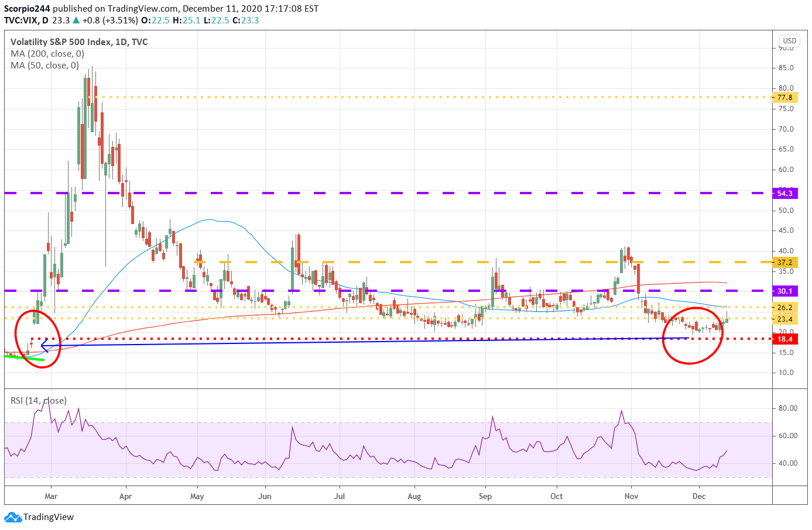Click the TradingView cloud logo icon
The width and height of the screenshot is (812, 530).
pos(13,517)
